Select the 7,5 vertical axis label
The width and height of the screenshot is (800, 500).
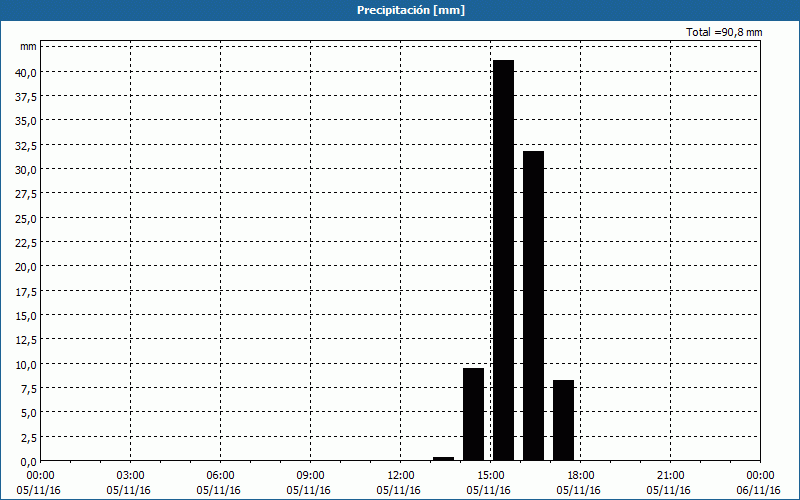28,388
